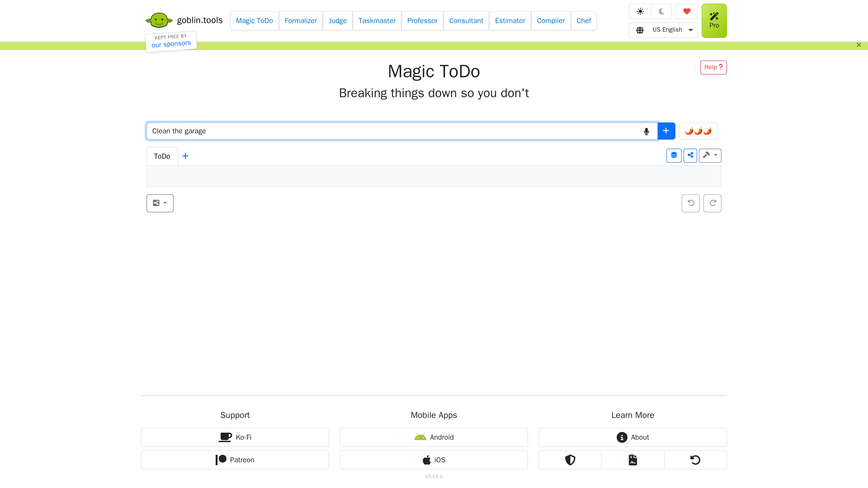Click the blue share icon button

click(690, 155)
